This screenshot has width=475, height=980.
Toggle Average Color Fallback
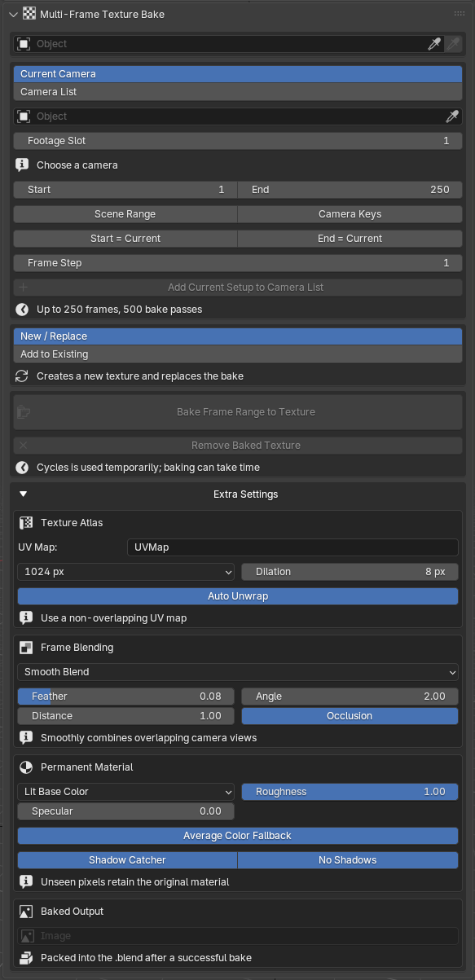click(238, 836)
